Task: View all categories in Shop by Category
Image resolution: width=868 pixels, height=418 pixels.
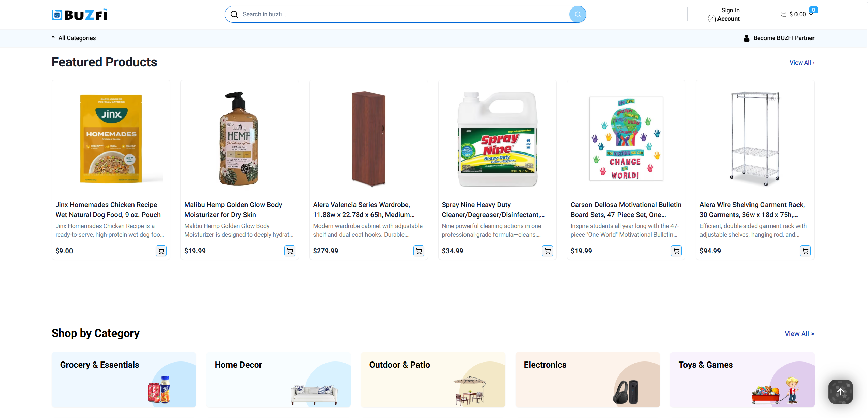Action: tap(799, 334)
